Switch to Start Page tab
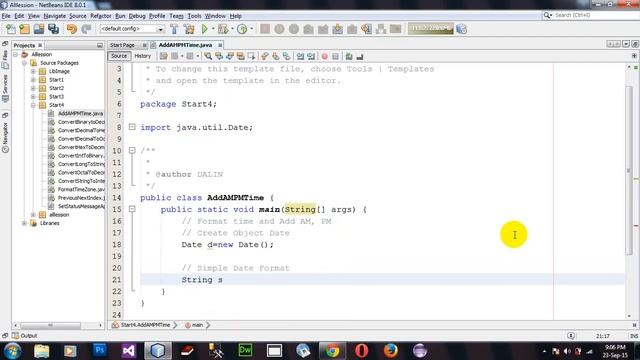The width and height of the screenshot is (640, 360). click(122, 45)
